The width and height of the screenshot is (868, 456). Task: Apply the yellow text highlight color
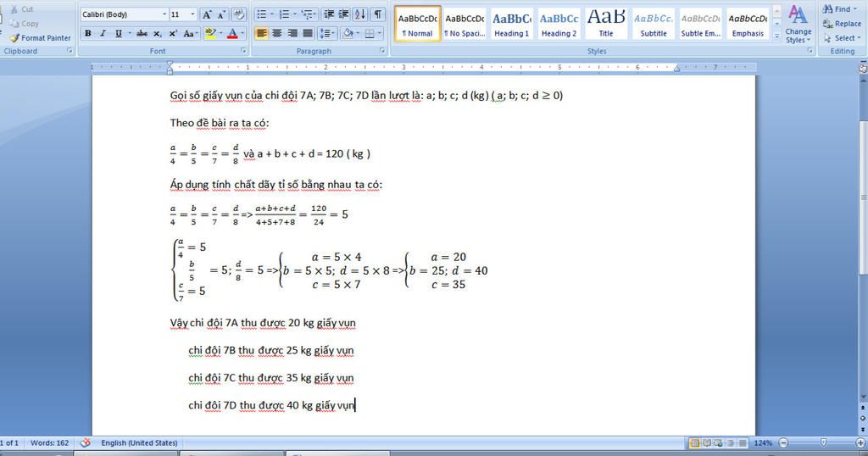coord(210,34)
